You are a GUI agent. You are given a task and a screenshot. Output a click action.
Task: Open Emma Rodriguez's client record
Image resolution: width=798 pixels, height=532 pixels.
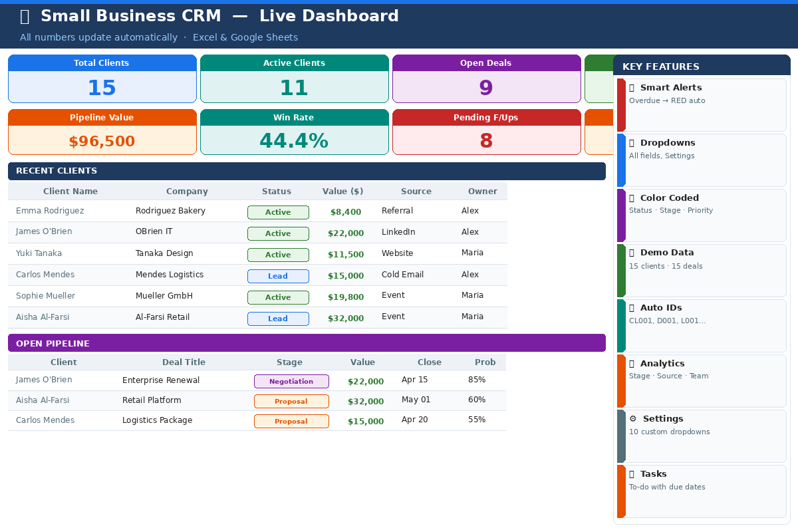(x=49, y=211)
